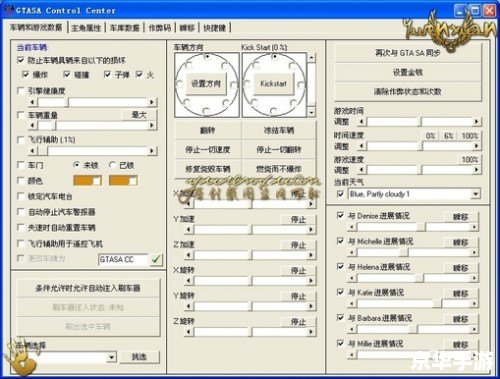Switch to the 作弊码 tab
500x379 pixels.
(x=160, y=28)
